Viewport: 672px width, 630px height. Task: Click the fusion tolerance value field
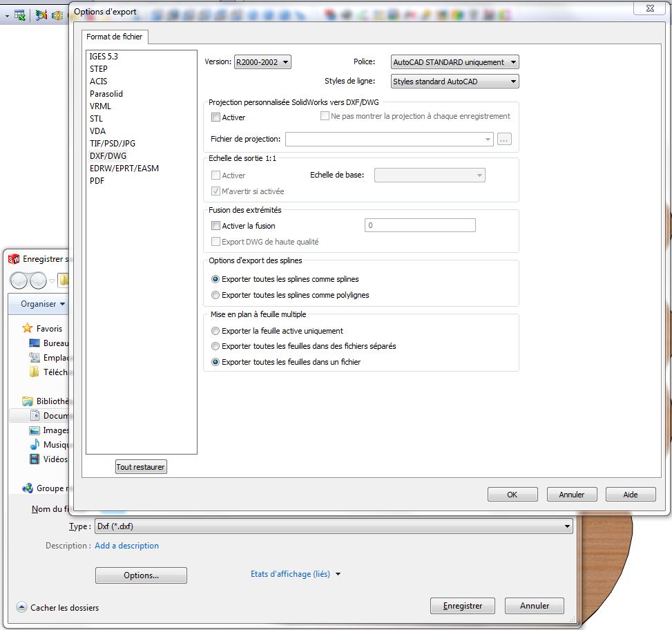tap(420, 225)
